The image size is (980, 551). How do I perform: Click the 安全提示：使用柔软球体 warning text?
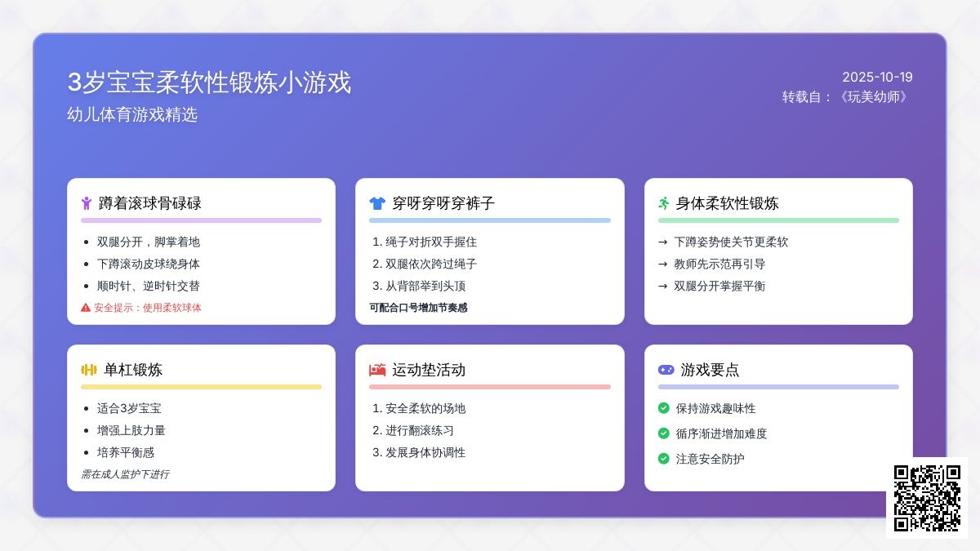pyautogui.click(x=148, y=308)
